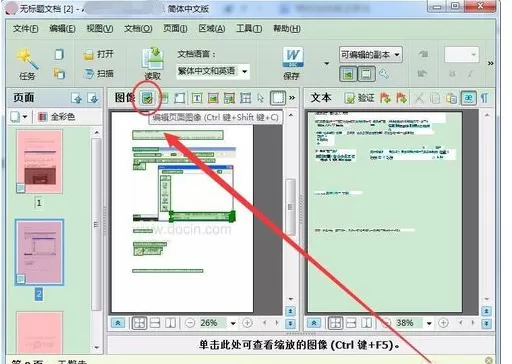This screenshot has width=512, height=364.
Task: Open the 26% zoom dropdown
Action: click(x=233, y=323)
